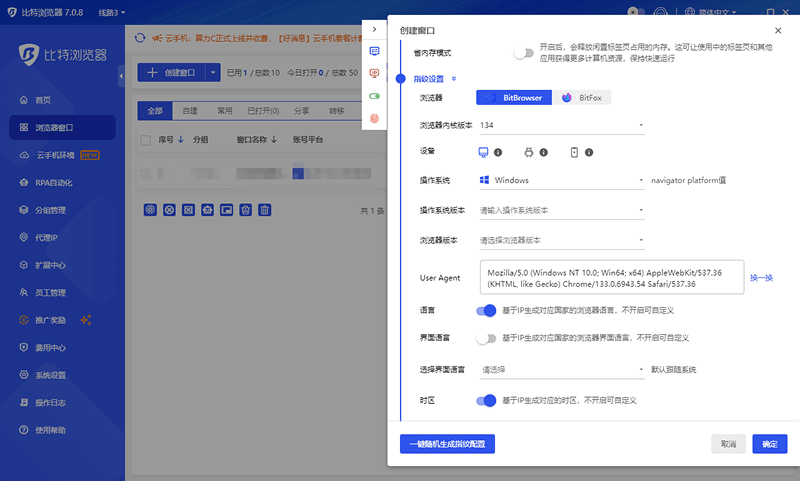Toggle the 省内存模式 switch
Image resolution: width=800 pixels, height=481 pixels.
[523, 53]
